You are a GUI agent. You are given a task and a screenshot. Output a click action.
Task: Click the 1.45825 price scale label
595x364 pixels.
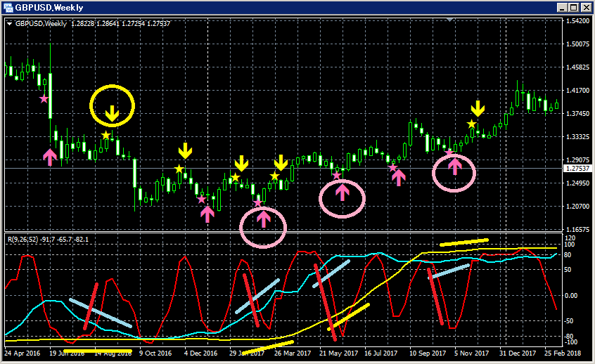577,67
